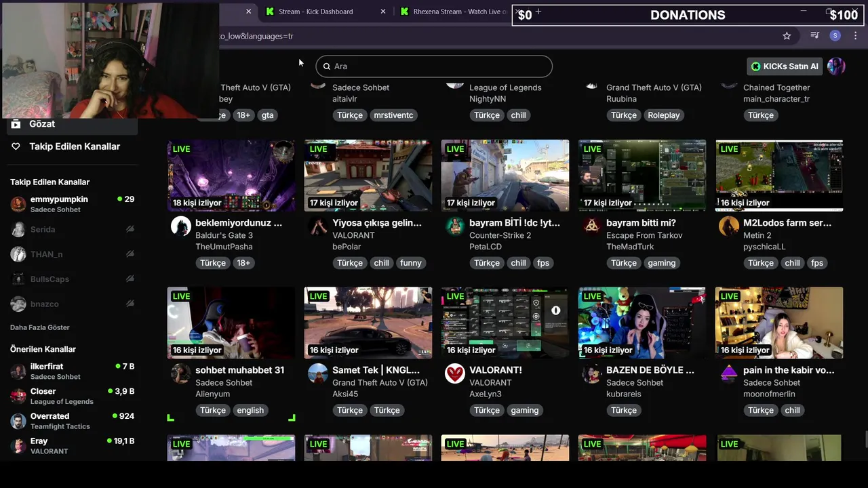Click pyschicaLL streamer avatar
The width and height of the screenshot is (868, 488).
pyautogui.click(x=728, y=226)
